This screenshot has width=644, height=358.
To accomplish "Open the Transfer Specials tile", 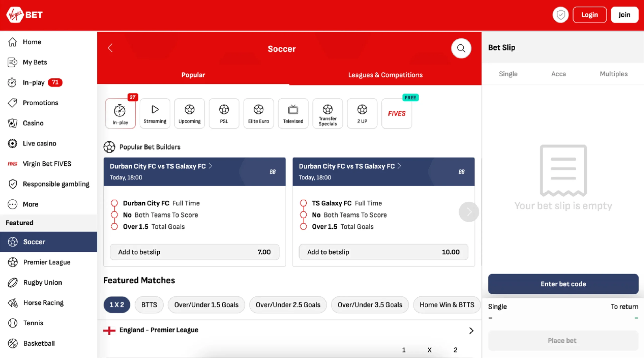I will click(328, 114).
